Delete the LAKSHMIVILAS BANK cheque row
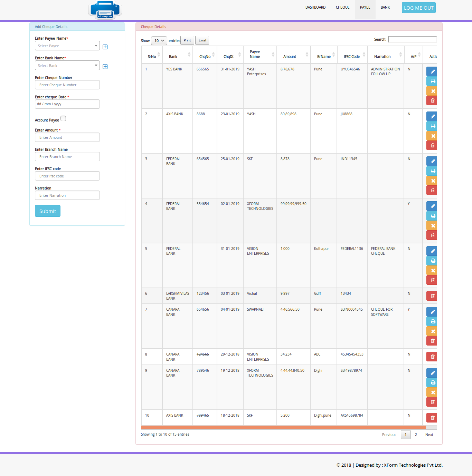The width and height of the screenshot is (472, 476). point(432,296)
